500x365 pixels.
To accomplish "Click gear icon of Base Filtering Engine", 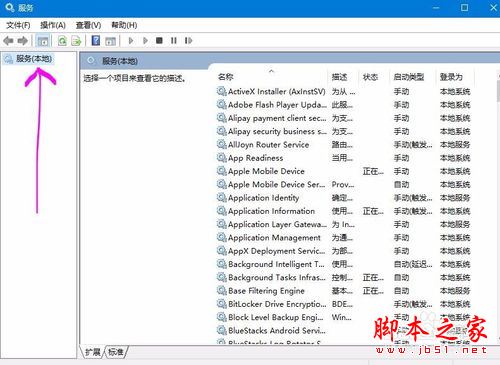I will point(222,291).
